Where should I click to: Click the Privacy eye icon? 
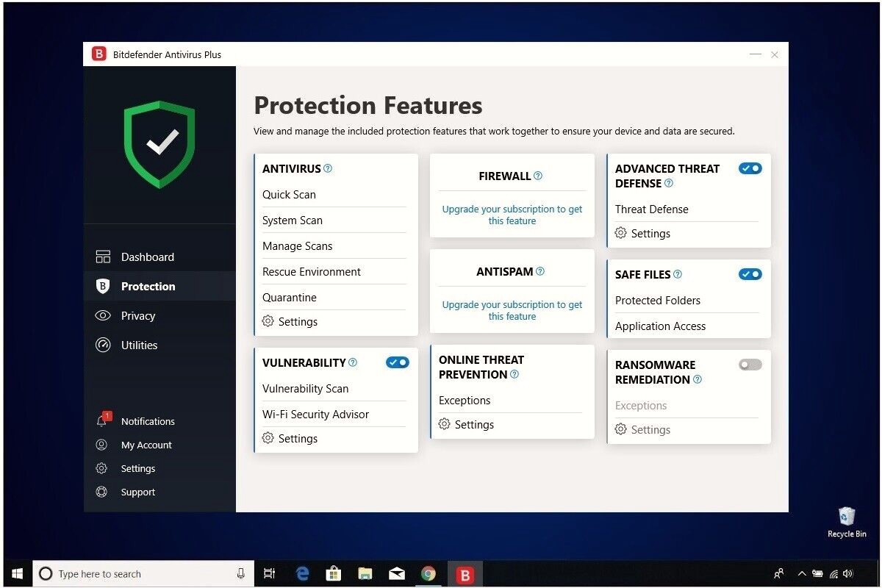[104, 315]
